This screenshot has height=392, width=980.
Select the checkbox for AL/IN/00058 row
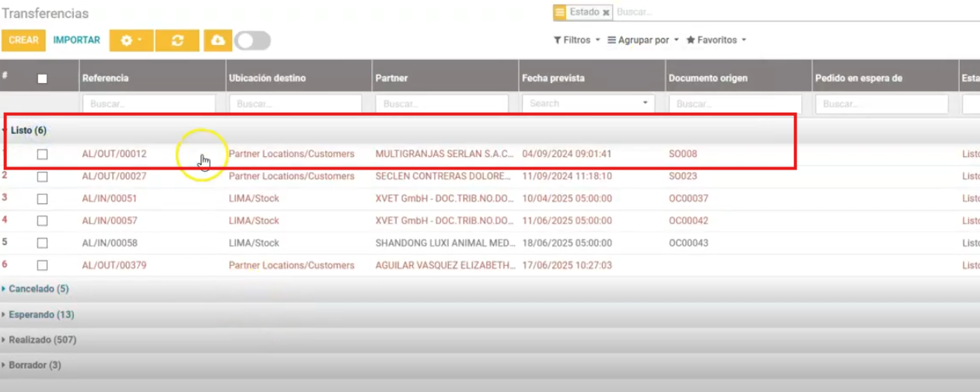[x=42, y=243]
